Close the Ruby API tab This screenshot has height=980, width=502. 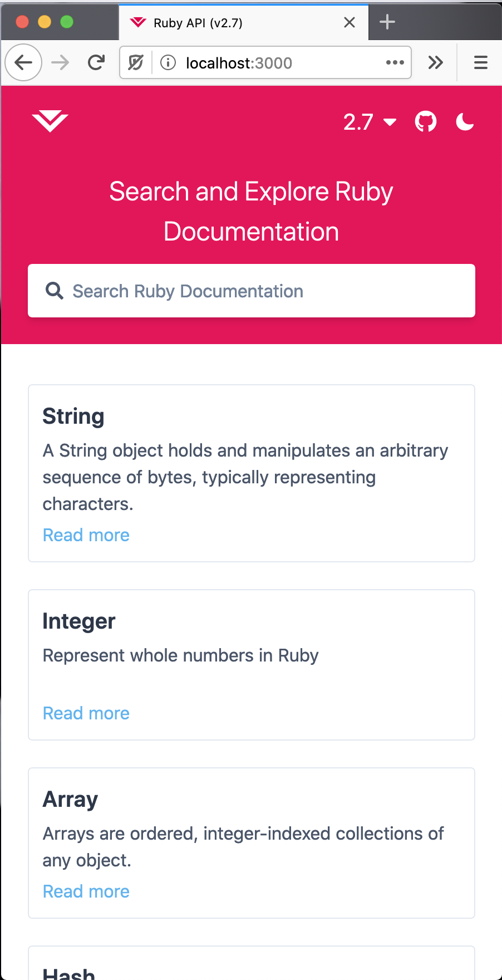coord(350,22)
